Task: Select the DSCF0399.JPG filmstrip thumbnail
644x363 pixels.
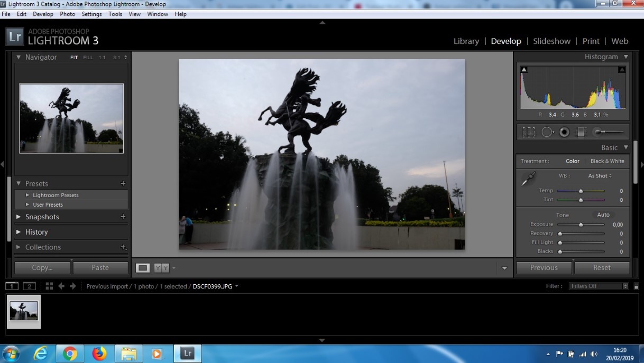Action: (x=24, y=311)
